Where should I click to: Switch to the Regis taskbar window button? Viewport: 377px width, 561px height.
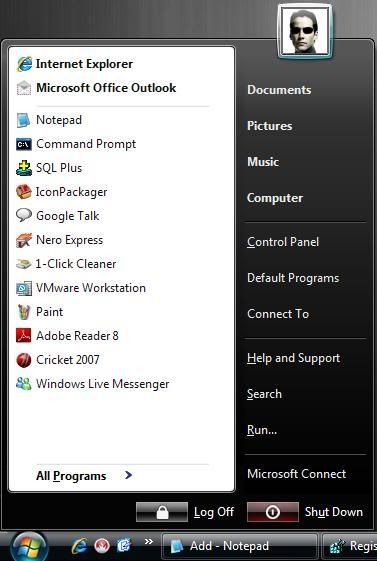(350, 546)
